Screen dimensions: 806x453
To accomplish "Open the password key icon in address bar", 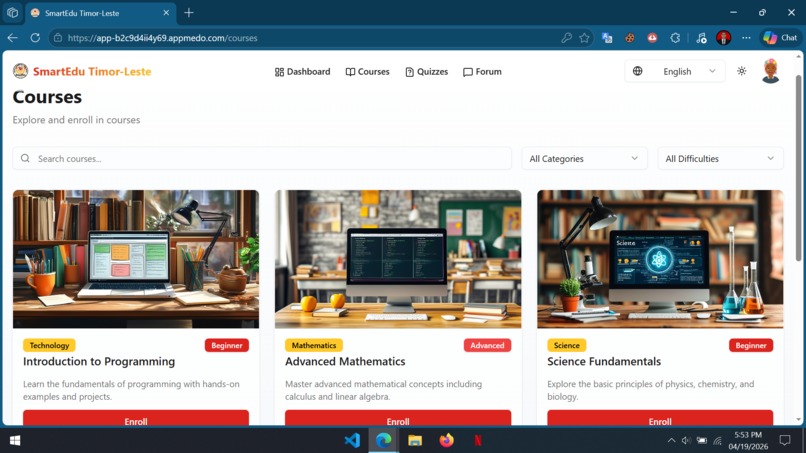I will click(566, 38).
